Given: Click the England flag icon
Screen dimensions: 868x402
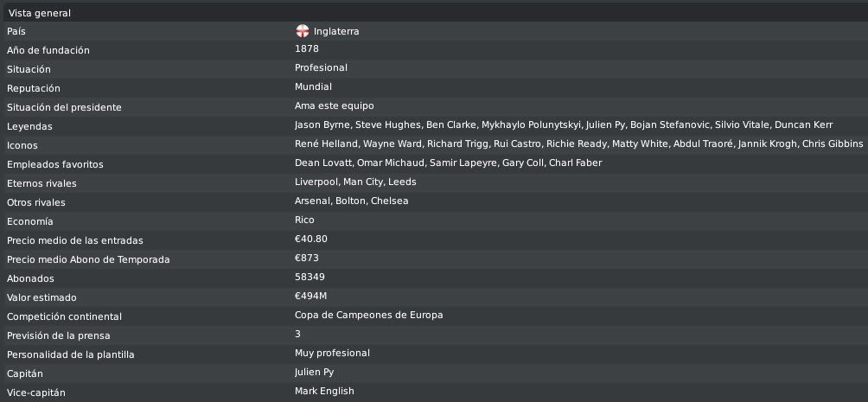Looking at the screenshot, I should pyautogui.click(x=303, y=31).
